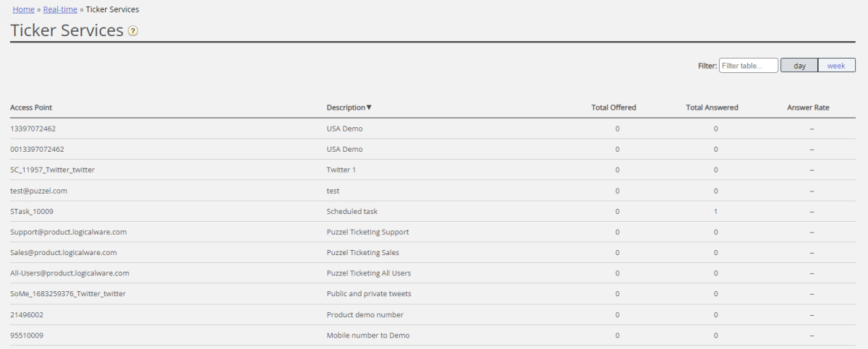Open the Home breadcrumb link
Screen dimensions: 868x349
pos(23,9)
